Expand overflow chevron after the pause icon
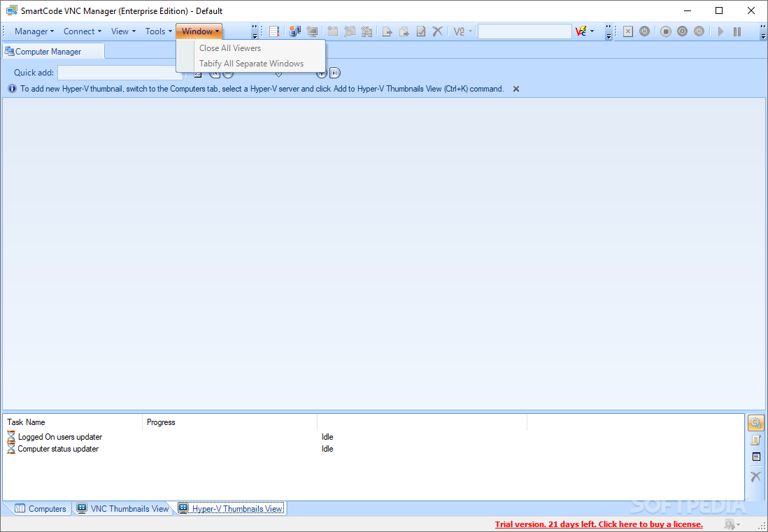The width and height of the screenshot is (768, 532). click(x=763, y=31)
